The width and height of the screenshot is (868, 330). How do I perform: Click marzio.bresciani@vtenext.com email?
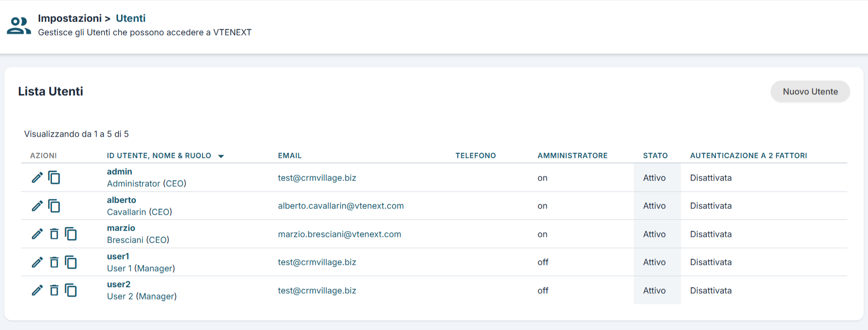(x=339, y=234)
